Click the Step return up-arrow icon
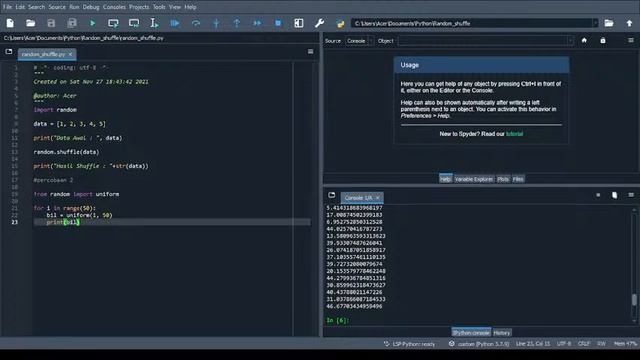 coord(237,23)
